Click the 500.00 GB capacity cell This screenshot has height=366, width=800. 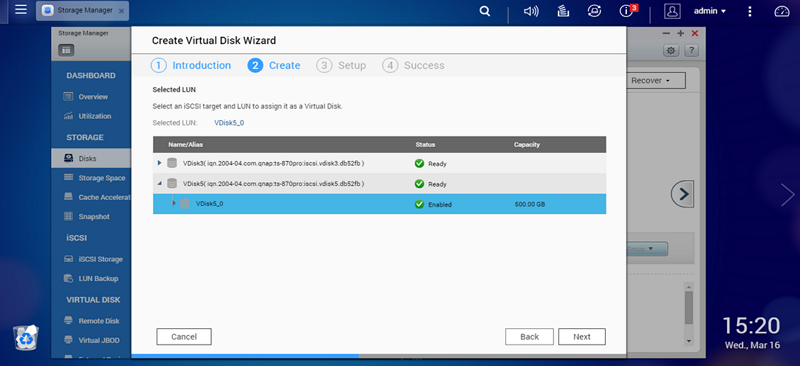[530, 205]
